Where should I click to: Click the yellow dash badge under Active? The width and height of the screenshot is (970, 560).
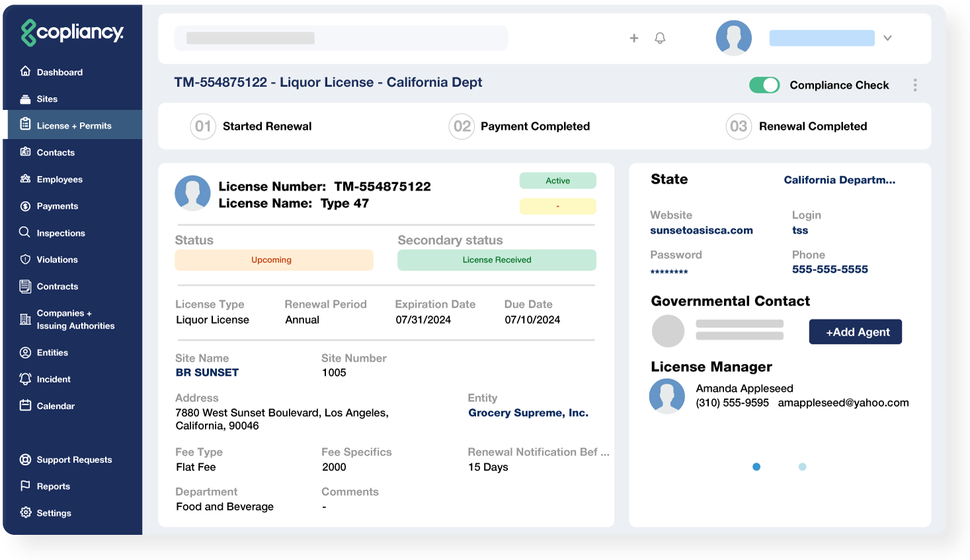(x=558, y=206)
